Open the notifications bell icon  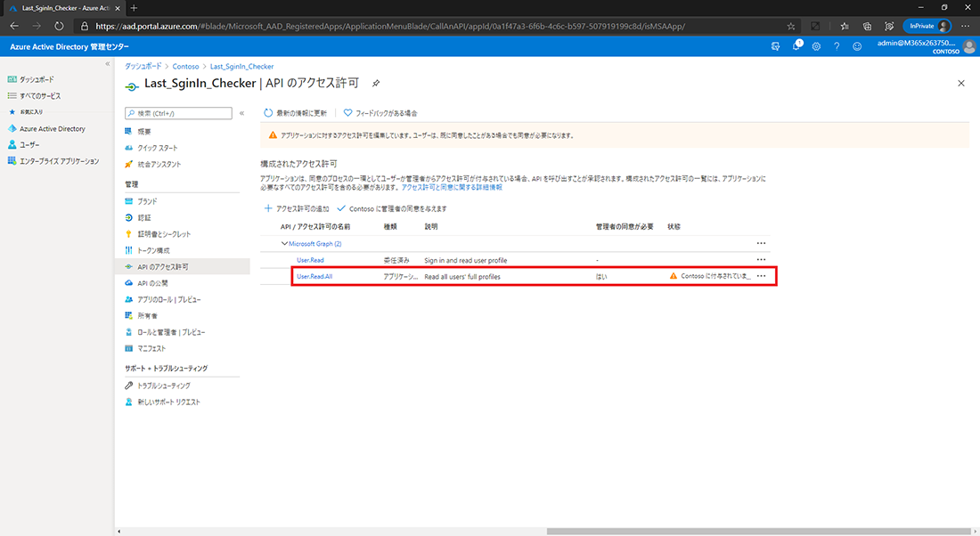point(796,46)
